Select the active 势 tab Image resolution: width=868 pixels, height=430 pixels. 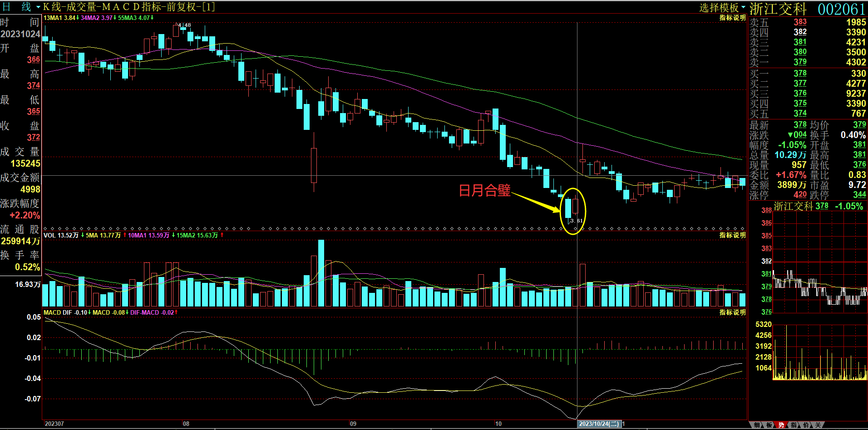tap(781, 425)
